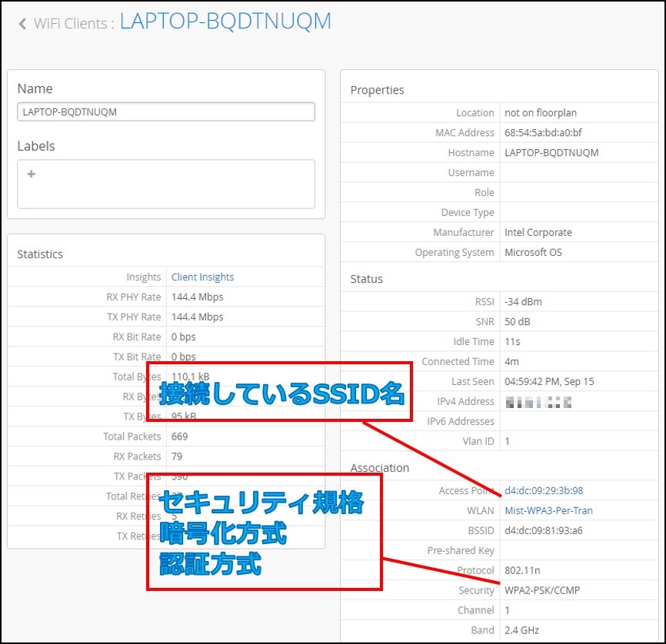Open the Client Insights link
The width and height of the screenshot is (666, 644).
202,277
